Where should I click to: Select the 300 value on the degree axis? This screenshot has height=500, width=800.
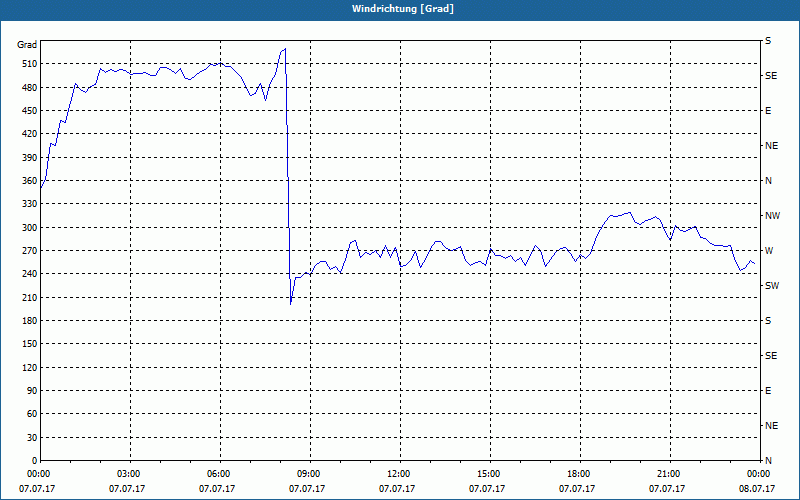click(x=29, y=228)
